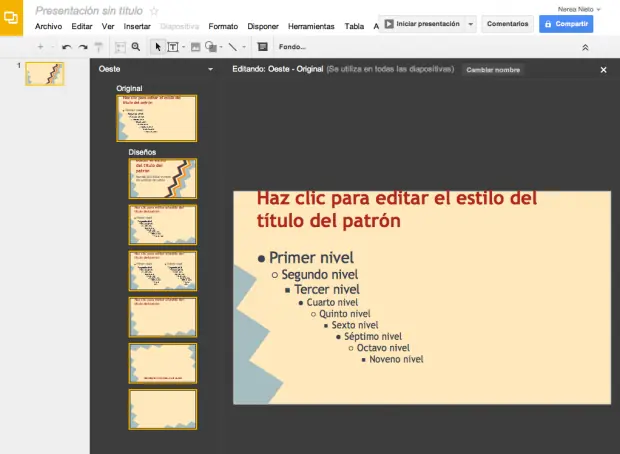Click the insert image icon
620x454 pixels.
(x=195, y=47)
